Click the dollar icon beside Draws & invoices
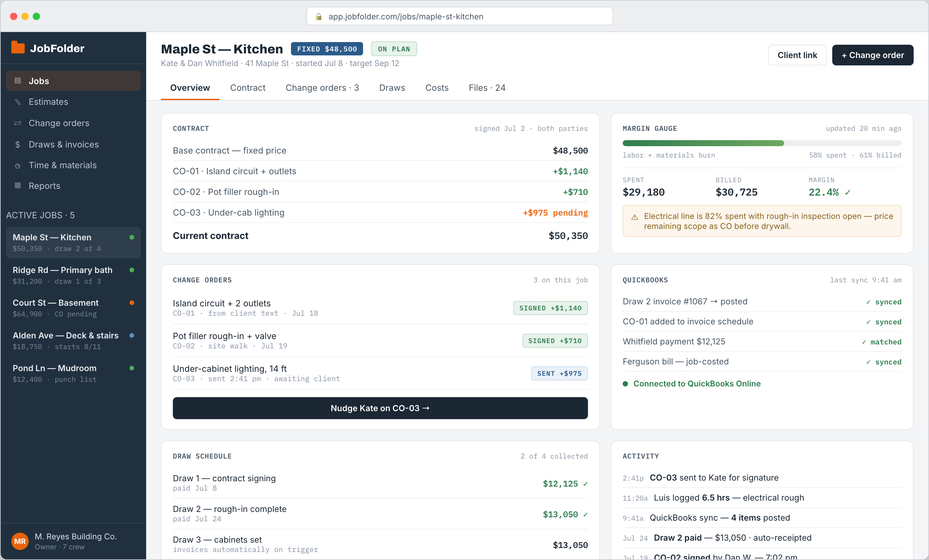 [17, 145]
